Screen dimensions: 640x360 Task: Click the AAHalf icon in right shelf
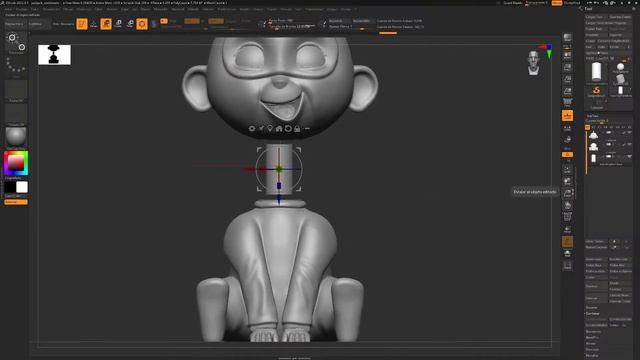[x=567, y=91]
